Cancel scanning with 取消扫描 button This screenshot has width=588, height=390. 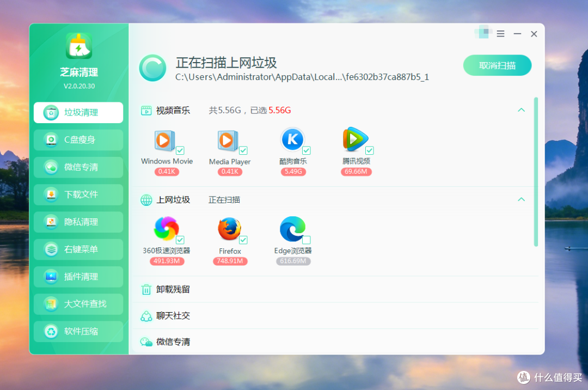[x=497, y=65]
